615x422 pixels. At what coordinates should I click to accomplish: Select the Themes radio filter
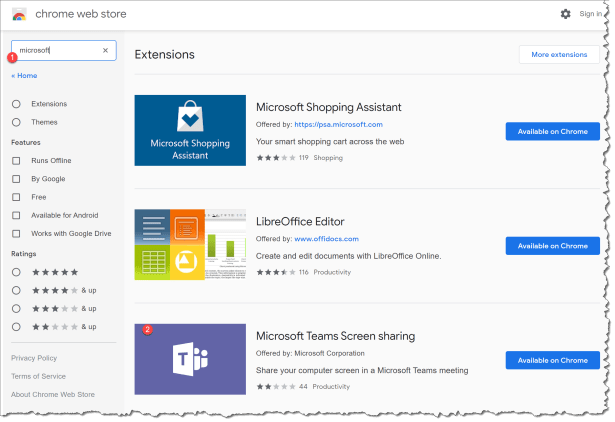[x=16, y=122]
